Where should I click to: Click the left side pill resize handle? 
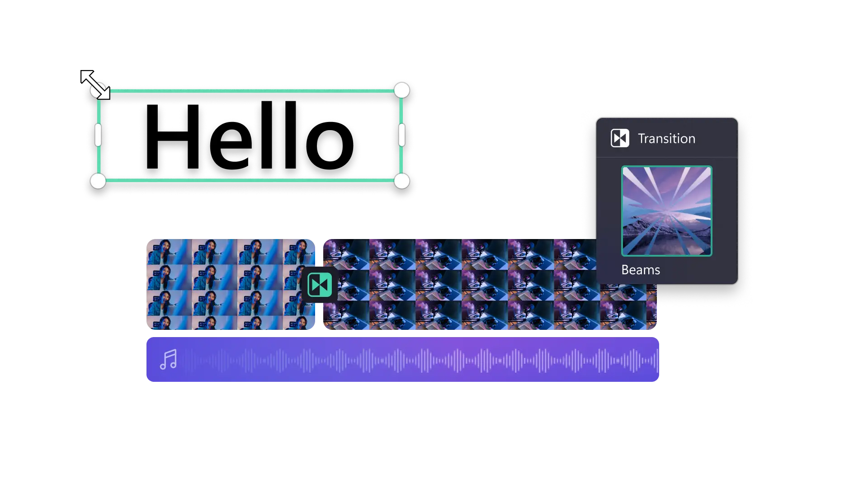(x=98, y=135)
